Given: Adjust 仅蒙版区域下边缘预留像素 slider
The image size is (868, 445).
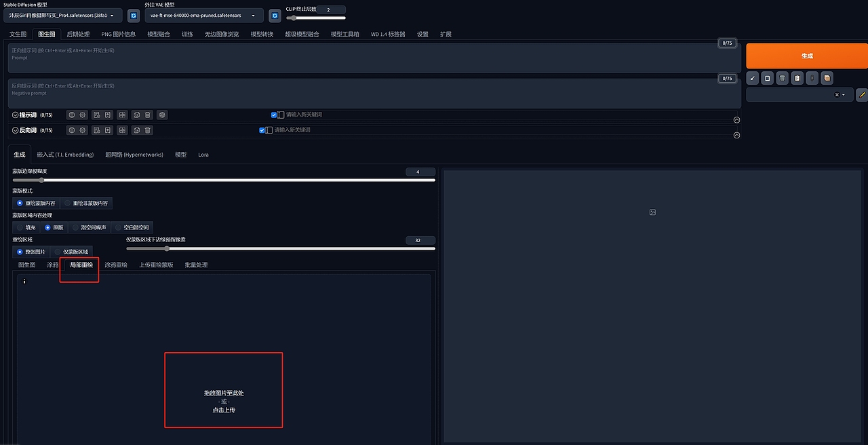Looking at the screenshot, I should pos(281,248).
